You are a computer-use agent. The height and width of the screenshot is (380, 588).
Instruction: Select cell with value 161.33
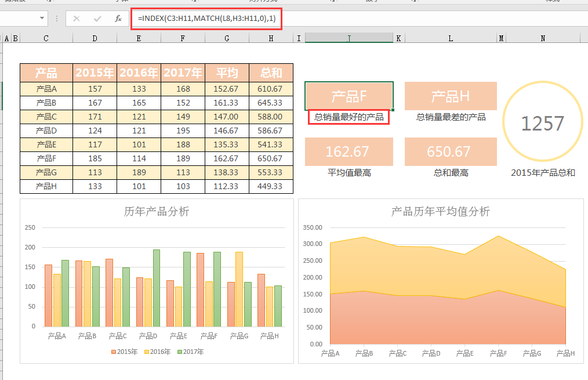[227, 103]
